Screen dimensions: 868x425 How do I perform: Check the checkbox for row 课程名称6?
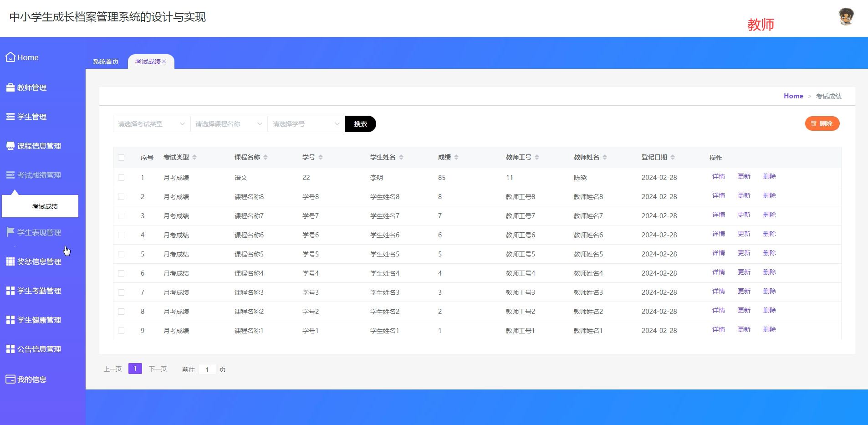(x=121, y=235)
